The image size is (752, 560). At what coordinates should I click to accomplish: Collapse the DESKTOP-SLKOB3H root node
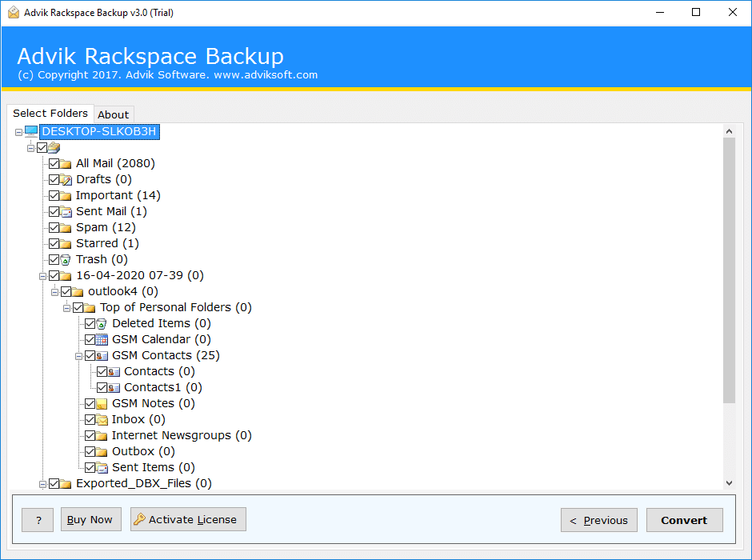[18, 132]
